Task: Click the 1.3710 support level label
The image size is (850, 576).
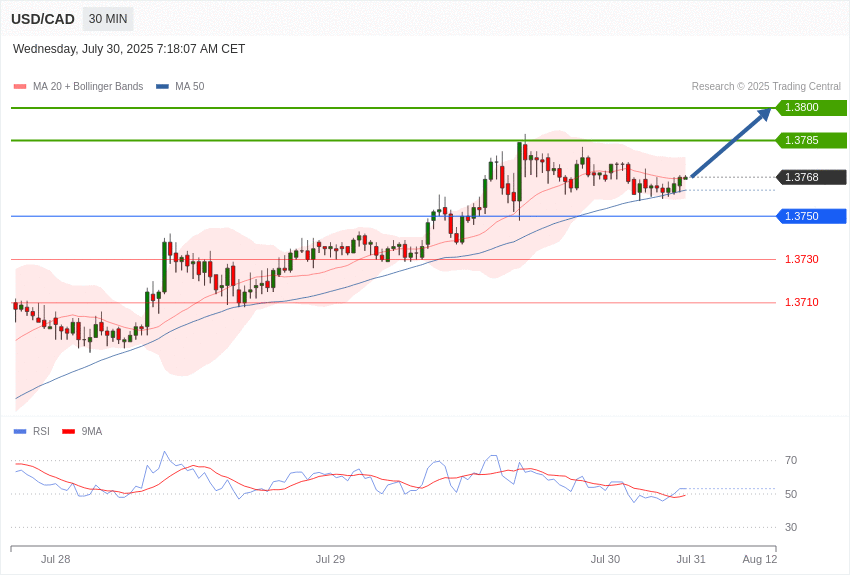Action: (802, 302)
